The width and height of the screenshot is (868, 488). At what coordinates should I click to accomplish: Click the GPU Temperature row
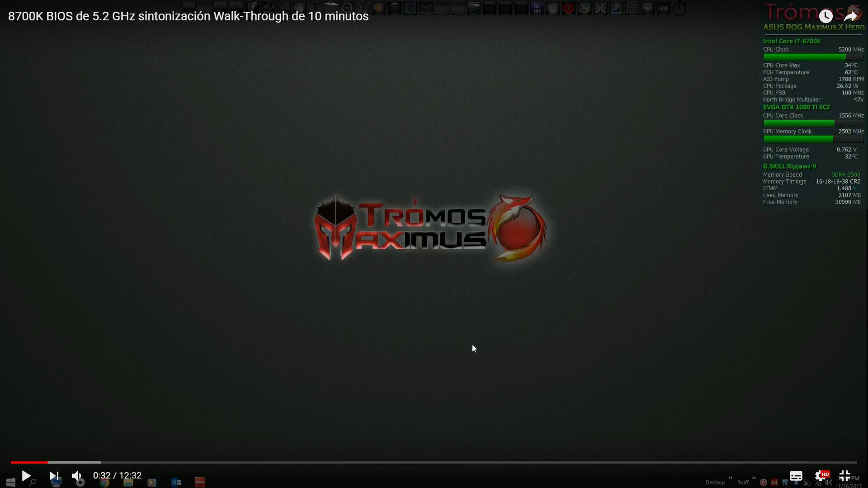811,156
